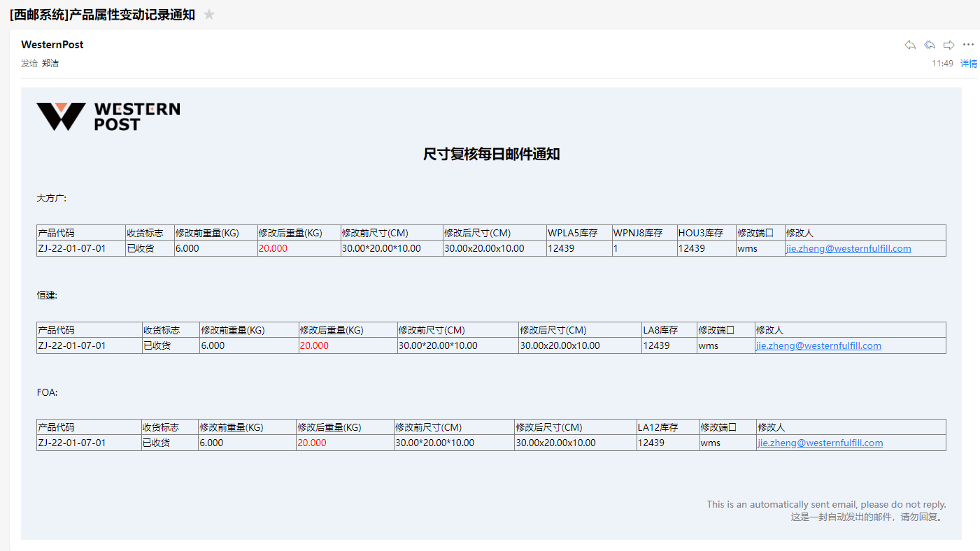The width and height of the screenshot is (980, 551).
Task: Click the FOA section label
Action: coord(47,393)
